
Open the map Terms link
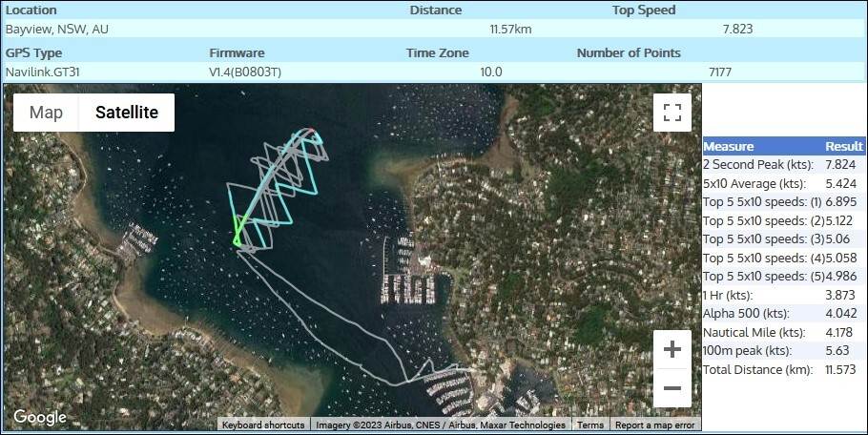[x=589, y=425]
